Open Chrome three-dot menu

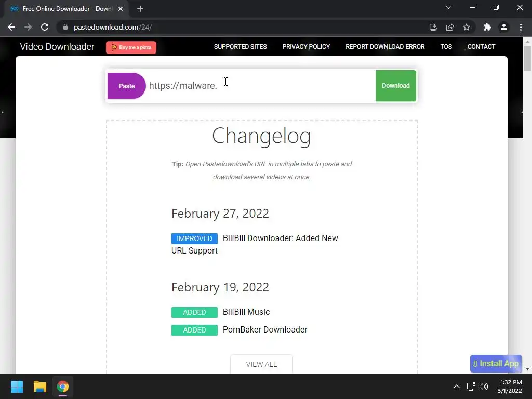point(521,27)
